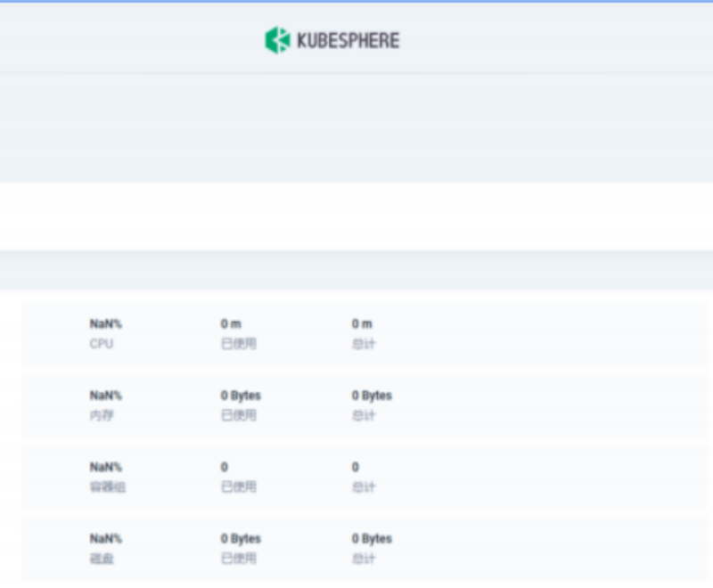Image resolution: width=713 pixels, height=588 pixels.
Task: Select the 内存 memory label
Action: [102, 415]
